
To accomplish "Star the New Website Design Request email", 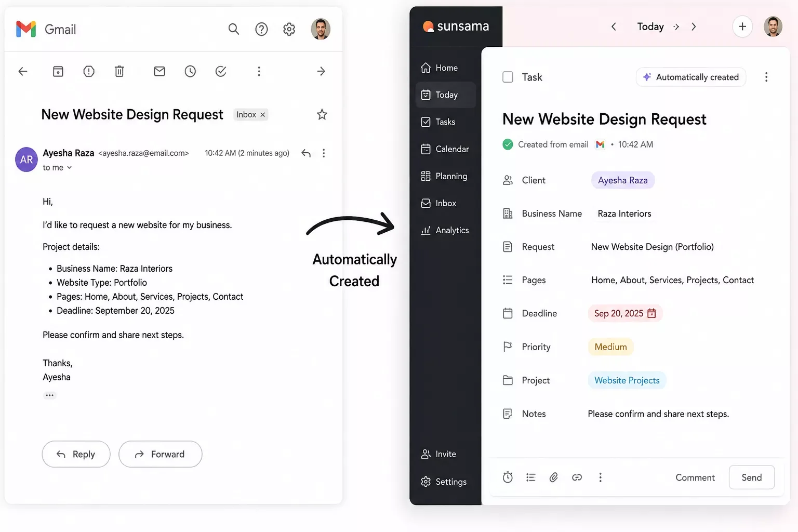I will pos(322,114).
